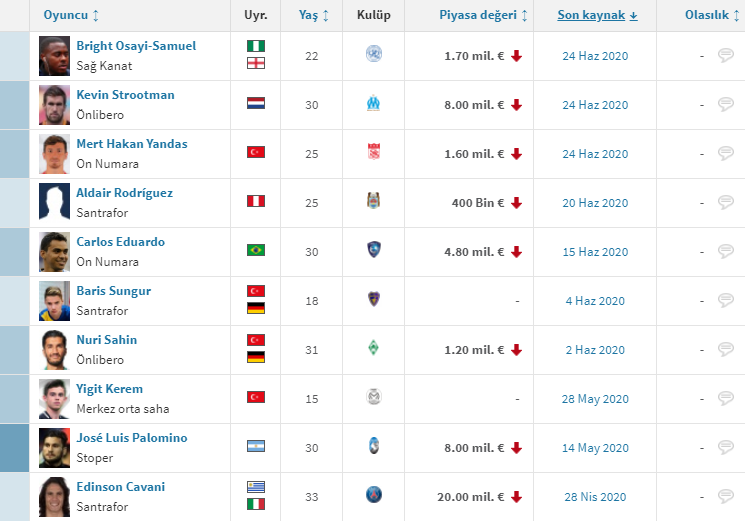
Task: Open the 28 Nis 2020 source link
Action: click(595, 497)
